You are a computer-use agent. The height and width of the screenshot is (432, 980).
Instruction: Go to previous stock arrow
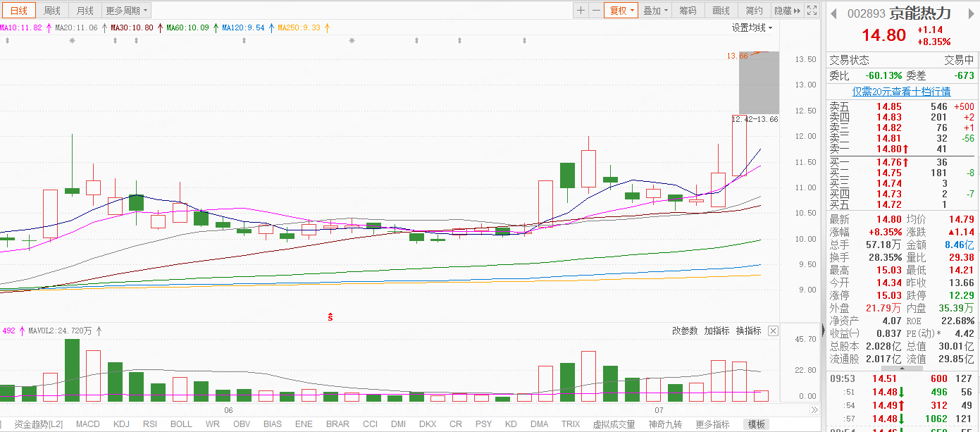coord(833,13)
